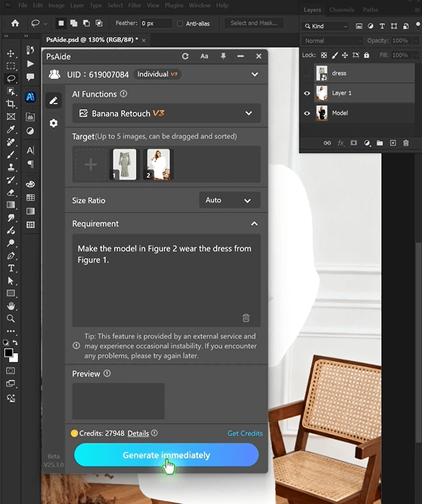
Task: Enable the Anti-alias checkbox
Action: (180, 24)
